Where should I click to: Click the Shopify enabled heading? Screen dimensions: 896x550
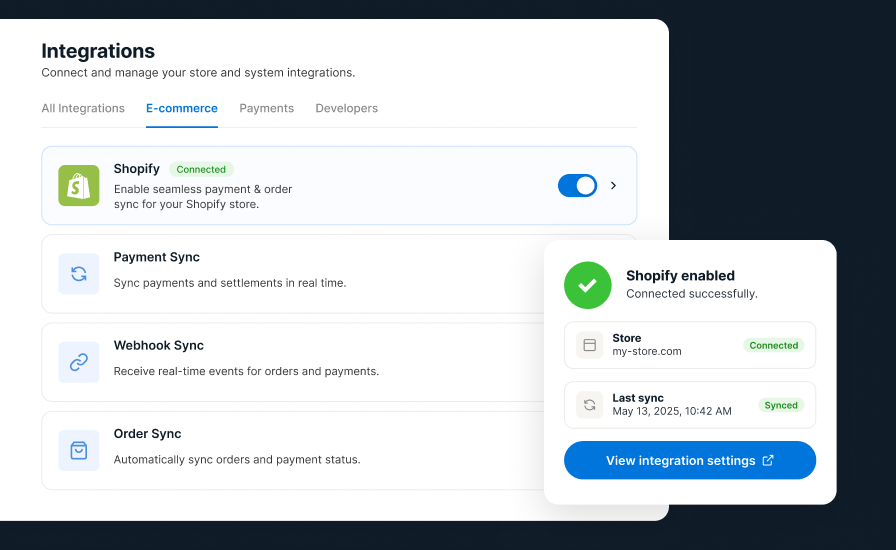tap(681, 276)
